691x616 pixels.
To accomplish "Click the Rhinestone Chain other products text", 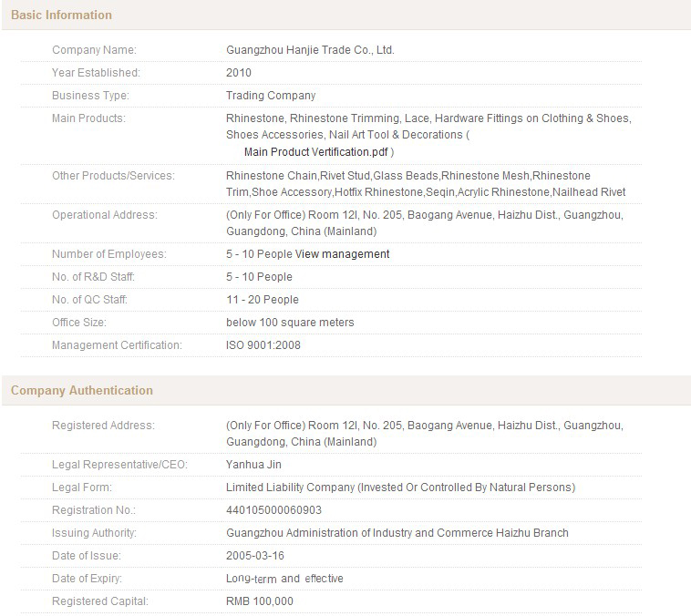I will pos(426,184).
